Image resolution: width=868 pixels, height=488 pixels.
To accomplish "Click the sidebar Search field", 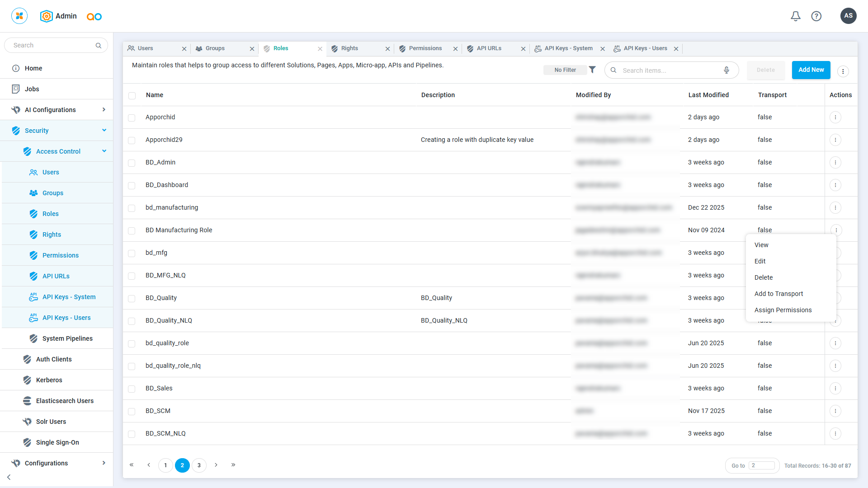I will (56, 45).
